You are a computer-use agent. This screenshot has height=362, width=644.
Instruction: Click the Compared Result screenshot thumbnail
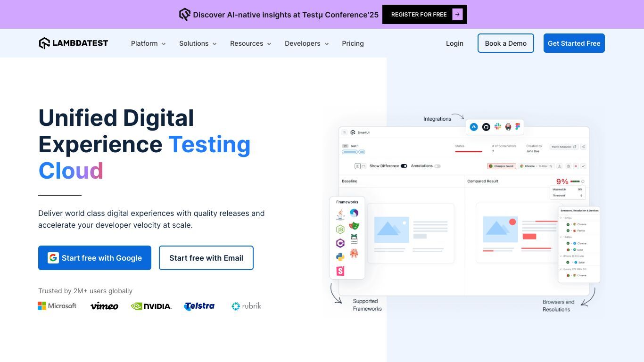520,233
